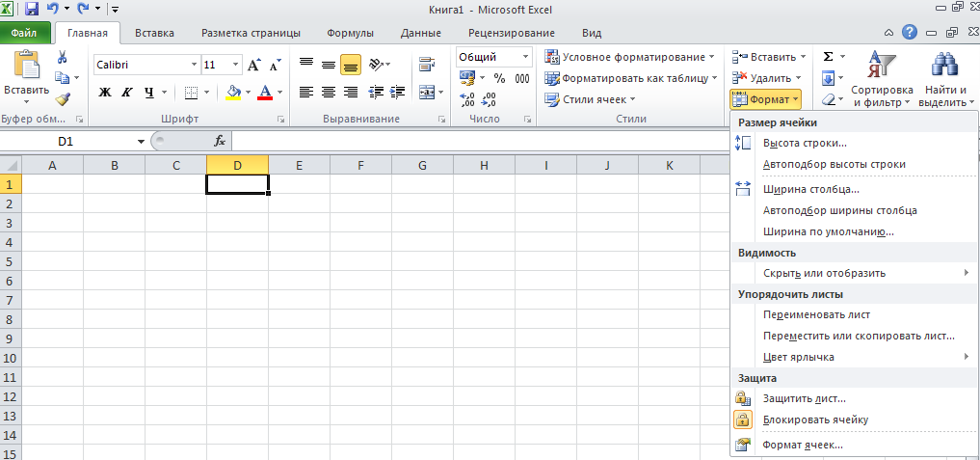Click the Clear eraser icon

click(828, 99)
